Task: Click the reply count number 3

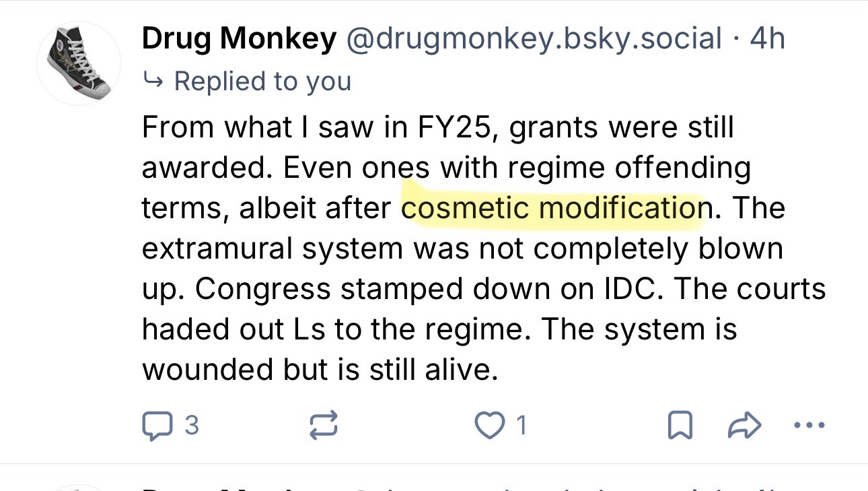Action: (x=192, y=426)
